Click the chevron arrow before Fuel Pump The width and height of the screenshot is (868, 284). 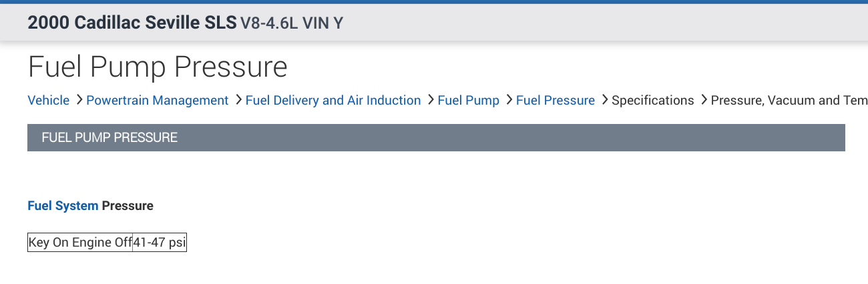click(430, 100)
